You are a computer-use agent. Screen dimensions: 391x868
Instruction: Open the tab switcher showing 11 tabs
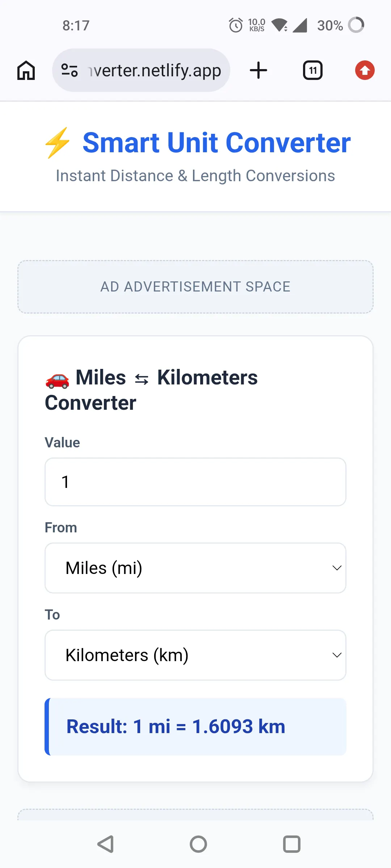313,70
